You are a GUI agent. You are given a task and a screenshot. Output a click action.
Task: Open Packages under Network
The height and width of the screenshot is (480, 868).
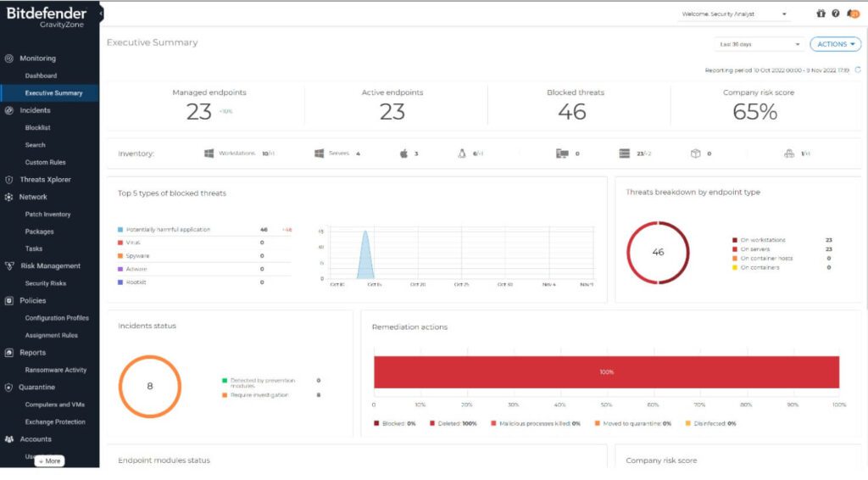(39, 232)
